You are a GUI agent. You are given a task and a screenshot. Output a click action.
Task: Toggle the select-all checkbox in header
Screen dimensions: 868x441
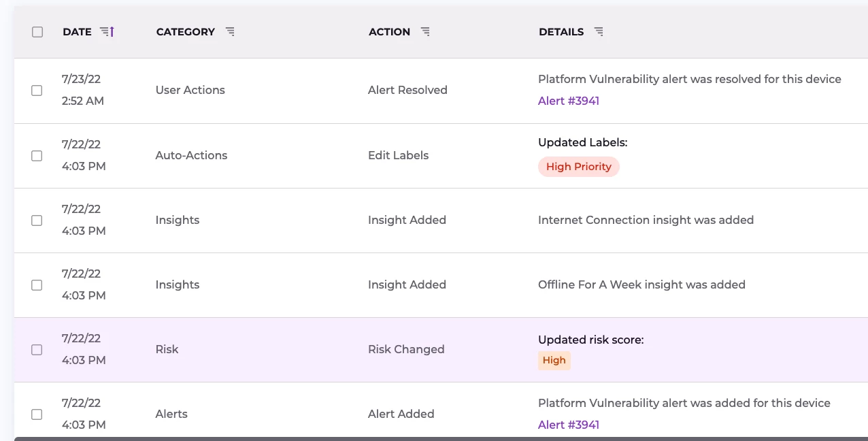click(x=37, y=32)
